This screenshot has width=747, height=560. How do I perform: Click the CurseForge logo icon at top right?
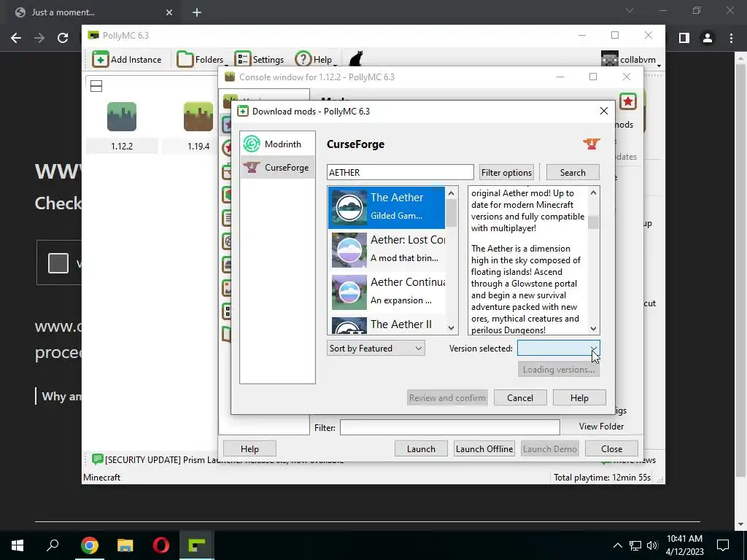pos(592,144)
